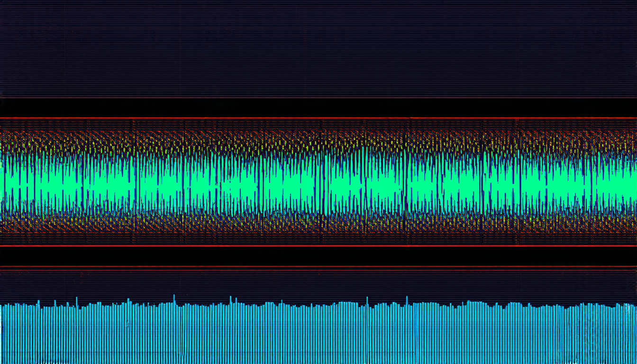Click the empty dark navy striped top panel
The image size is (637, 364).
[318, 47]
